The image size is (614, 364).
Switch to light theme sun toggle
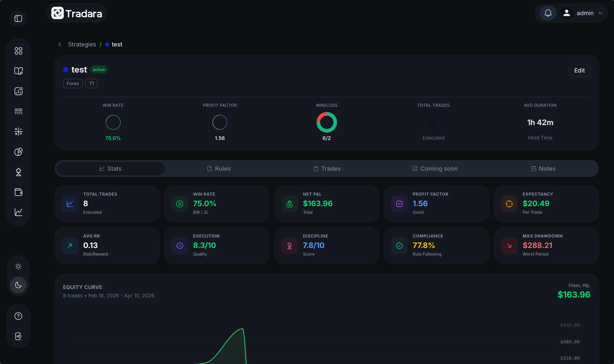coord(19,266)
